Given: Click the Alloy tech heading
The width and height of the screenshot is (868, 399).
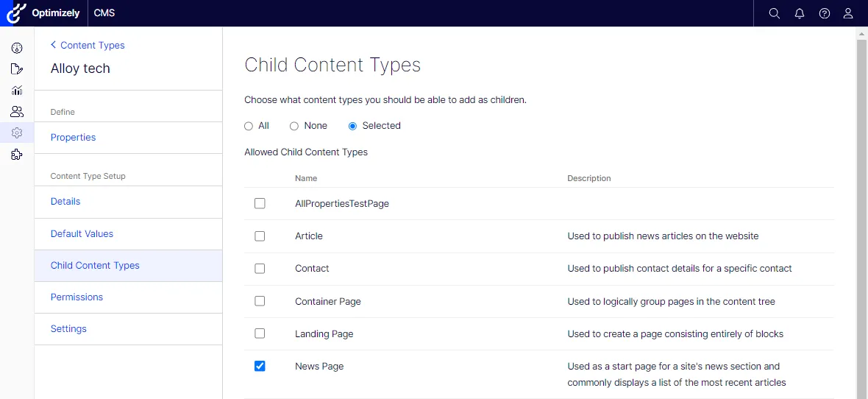Looking at the screenshot, I should tap(80, 68).
